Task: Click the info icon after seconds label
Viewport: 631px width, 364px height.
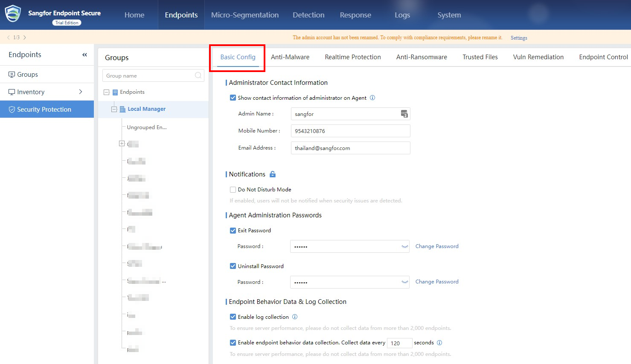Action: [x=439, y=343]
